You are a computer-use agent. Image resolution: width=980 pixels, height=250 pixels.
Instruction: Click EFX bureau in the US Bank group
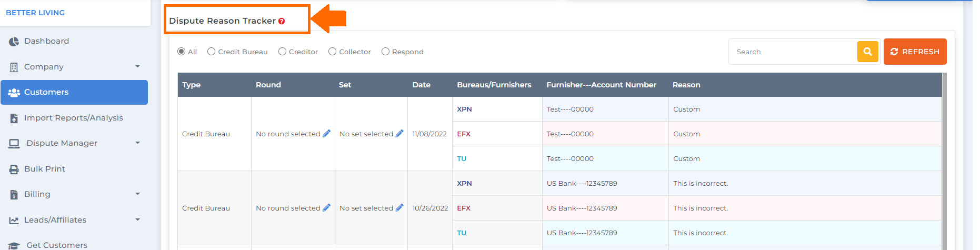(464, 208)
